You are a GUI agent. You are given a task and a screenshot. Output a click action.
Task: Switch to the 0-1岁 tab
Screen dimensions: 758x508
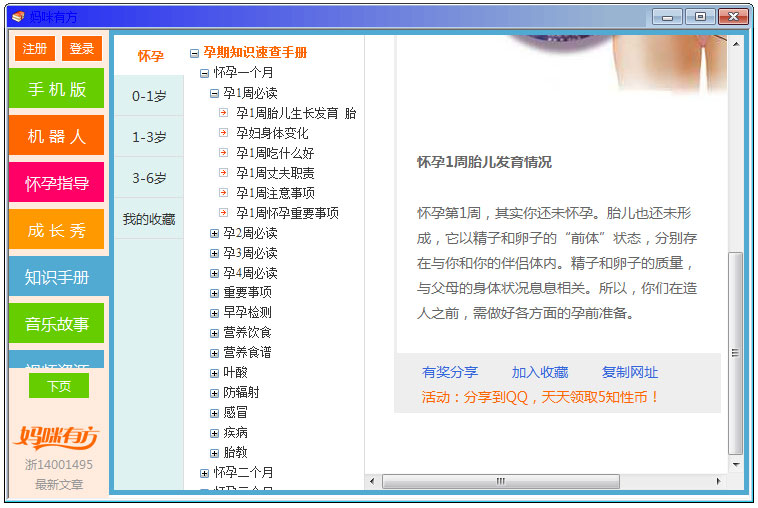(x=149, y=96)
